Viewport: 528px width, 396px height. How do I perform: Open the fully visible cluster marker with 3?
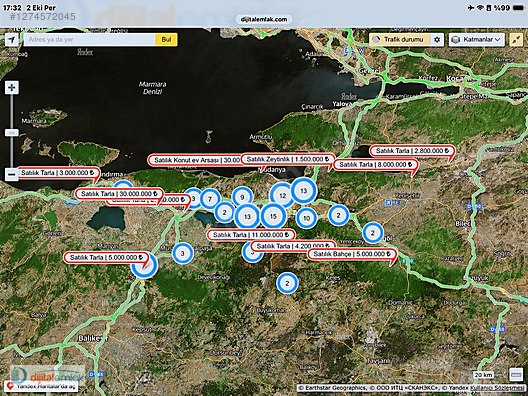pyautogui.click(x=183, y=253)
